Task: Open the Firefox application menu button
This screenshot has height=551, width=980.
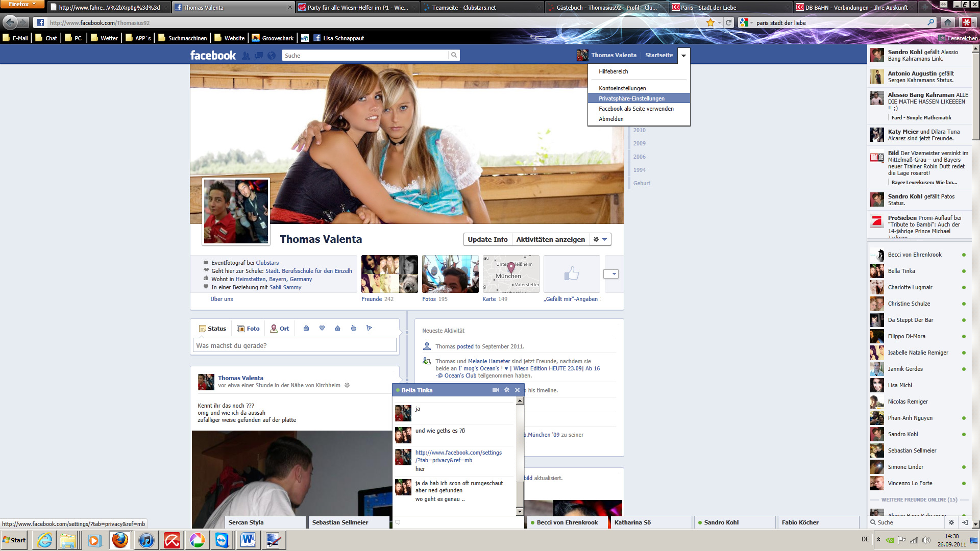Action: point(21,4)
